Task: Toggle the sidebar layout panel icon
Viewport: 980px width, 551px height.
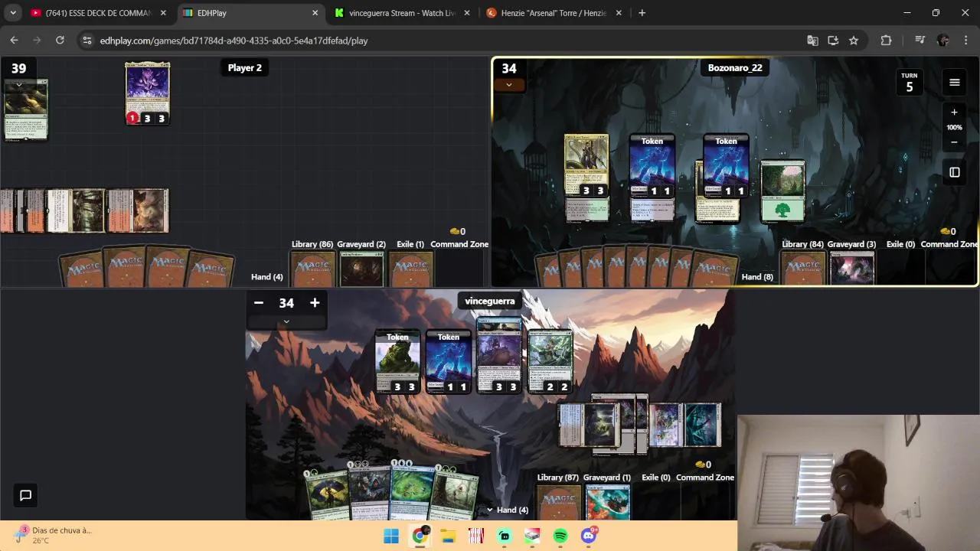Action: click(x=954, y=173)
